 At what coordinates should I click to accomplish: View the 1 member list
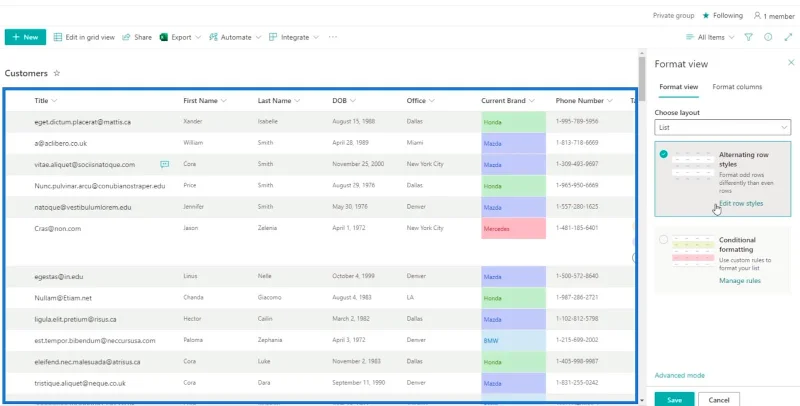774,16
